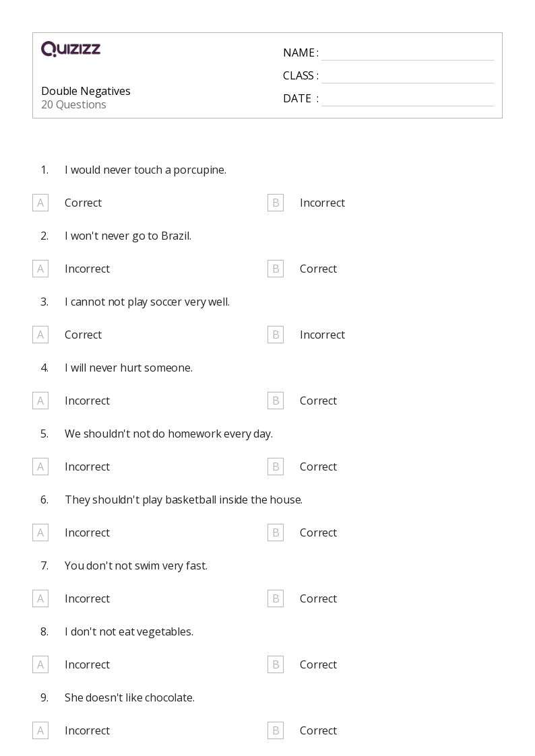Select box A for question 1

click(40, 203)
